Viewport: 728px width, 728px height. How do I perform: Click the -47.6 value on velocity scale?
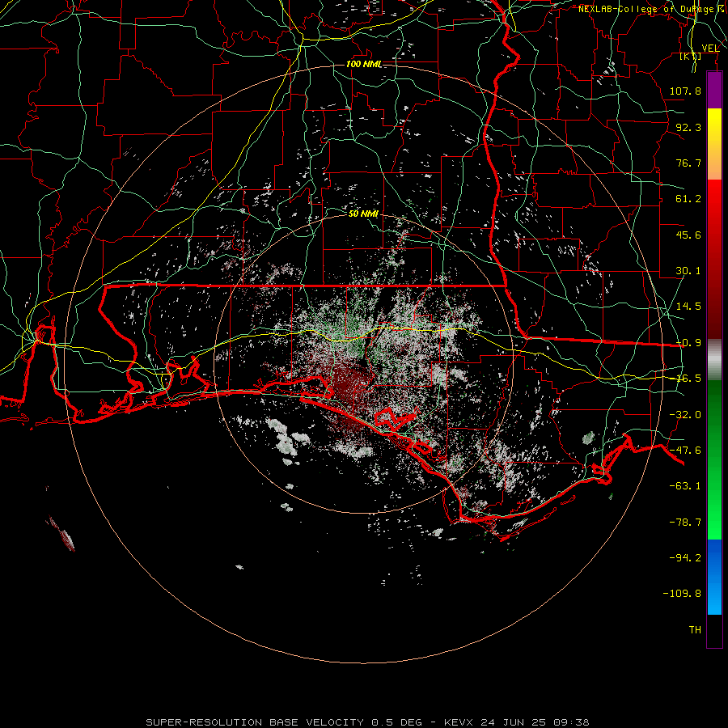pos(685,451)
